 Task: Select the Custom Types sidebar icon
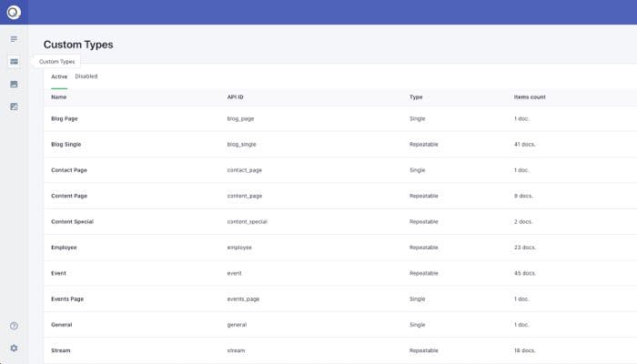(14, 61)
